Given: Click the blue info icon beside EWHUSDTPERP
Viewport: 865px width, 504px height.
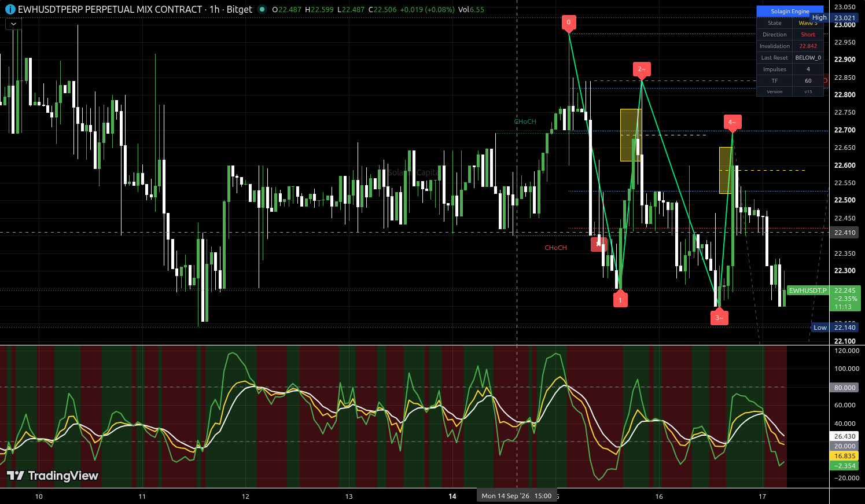Looking at the screenshot, I should pyautogui.click(x=10, y=9).
